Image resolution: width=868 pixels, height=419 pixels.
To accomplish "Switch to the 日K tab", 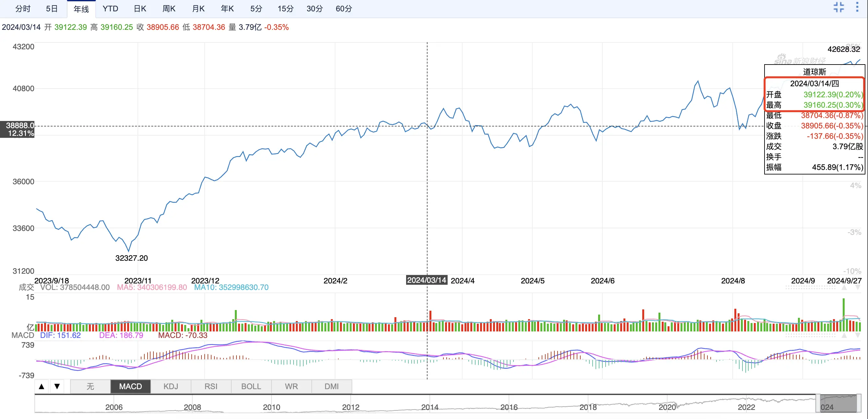I will pyautogui.click(x=140, y=9).
